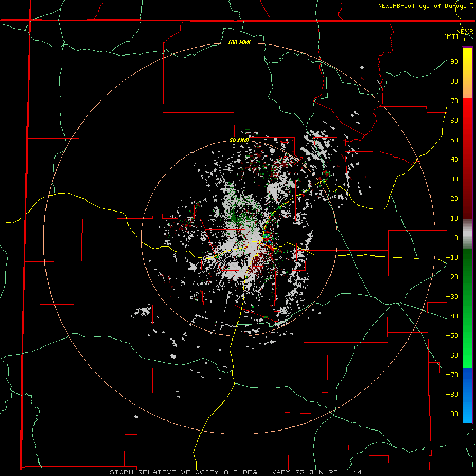The image size is (476, 476).
Task: Click the "23 JUN 25 14:41" timestamp
Action: (331, 472)
